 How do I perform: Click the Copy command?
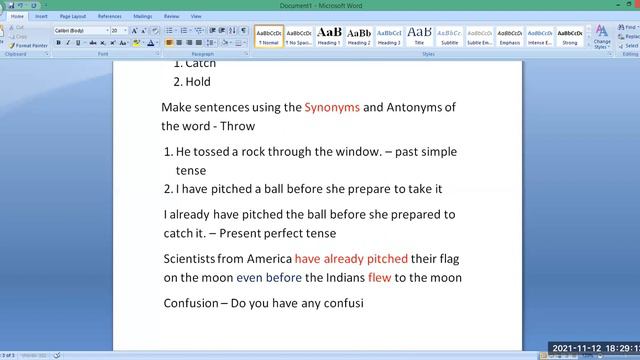point(18,36)
